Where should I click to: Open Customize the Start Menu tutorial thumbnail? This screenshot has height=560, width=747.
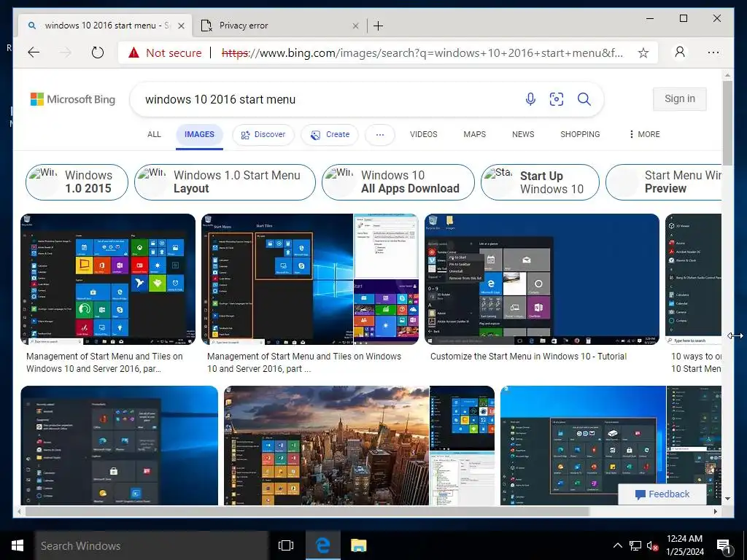(x=542, y=279)
